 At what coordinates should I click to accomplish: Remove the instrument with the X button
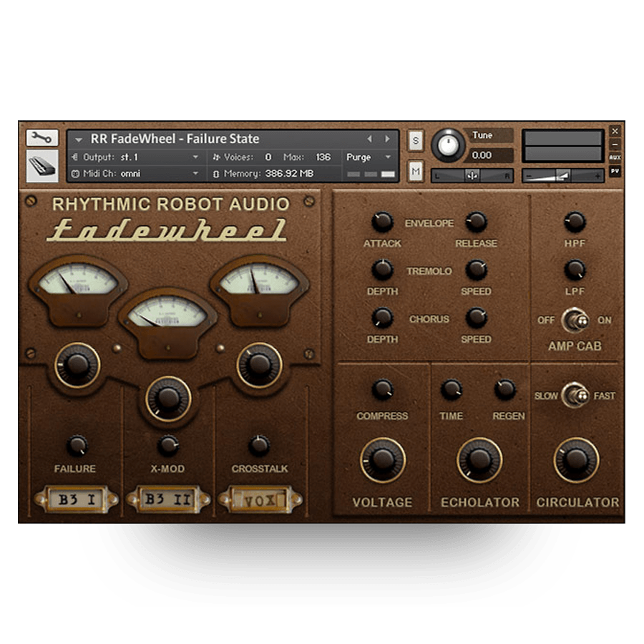(x=615, y=131)
